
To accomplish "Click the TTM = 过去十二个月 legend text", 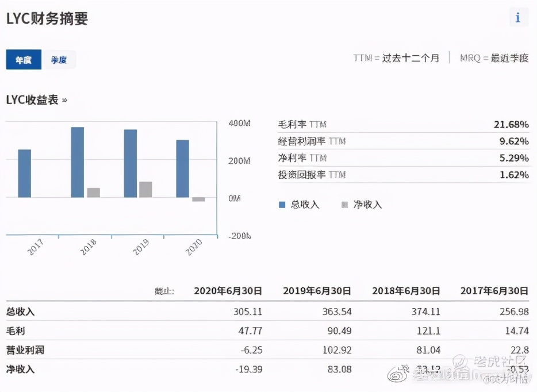I will pos(395,57).
